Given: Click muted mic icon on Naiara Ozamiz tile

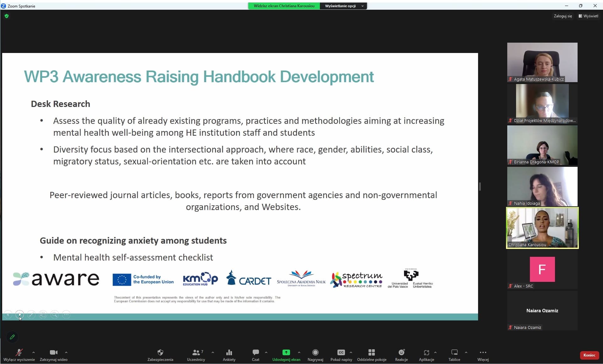Looking at the screenshot, I should pos(510,327).
